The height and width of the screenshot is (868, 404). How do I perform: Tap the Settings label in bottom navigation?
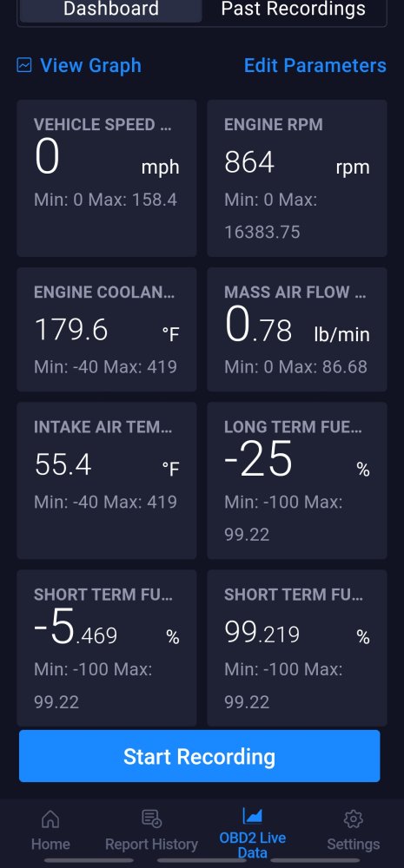[353, 845]
